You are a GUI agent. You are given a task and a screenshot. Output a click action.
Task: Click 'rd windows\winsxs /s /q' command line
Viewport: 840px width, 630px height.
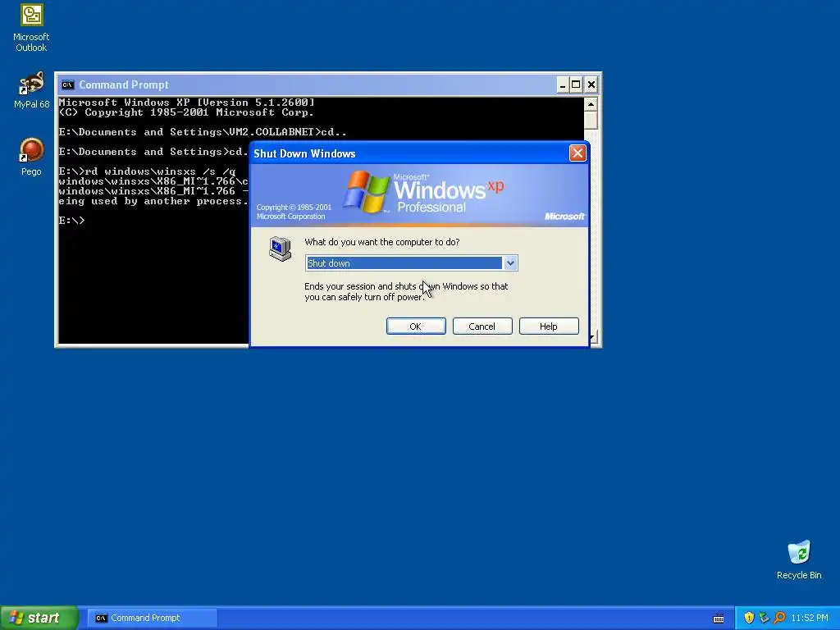click(x=148, y=171)
